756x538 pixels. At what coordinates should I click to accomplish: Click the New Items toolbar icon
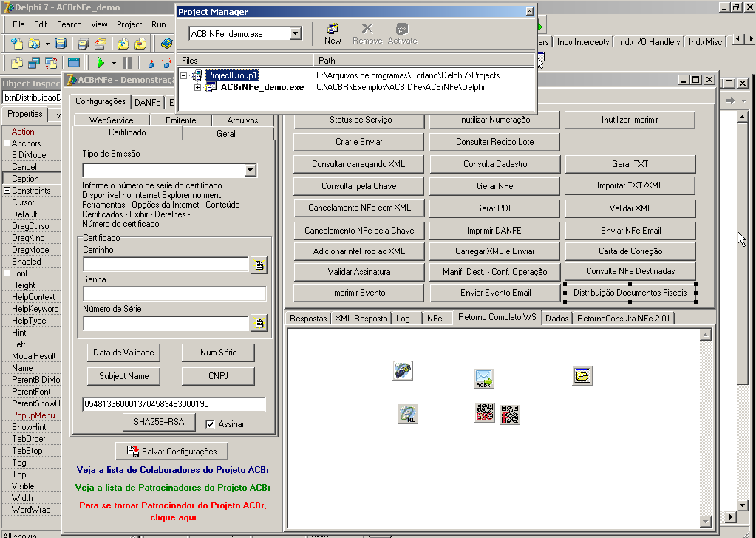(17, 44)
